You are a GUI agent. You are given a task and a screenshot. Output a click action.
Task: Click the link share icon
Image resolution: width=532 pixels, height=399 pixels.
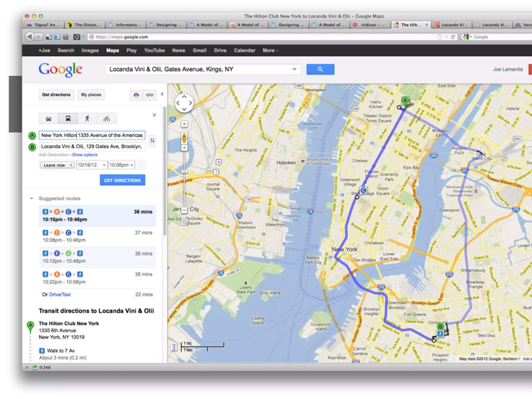tap(150, 95)
